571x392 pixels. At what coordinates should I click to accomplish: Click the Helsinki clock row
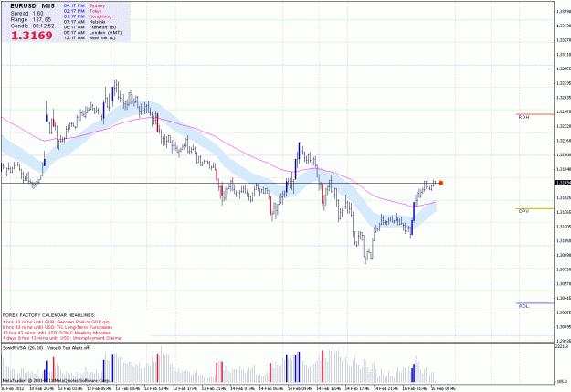pyautogui.click(x=85, y=22)
